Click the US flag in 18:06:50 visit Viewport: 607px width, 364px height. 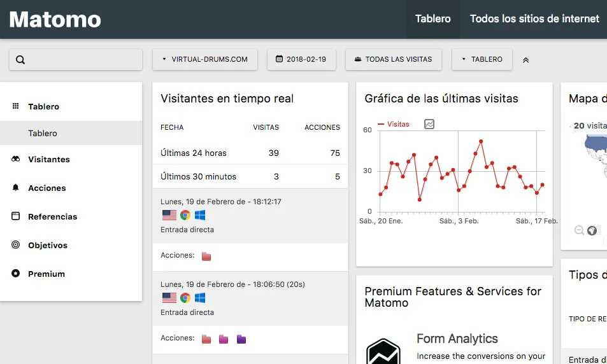[x=169, y=298]
